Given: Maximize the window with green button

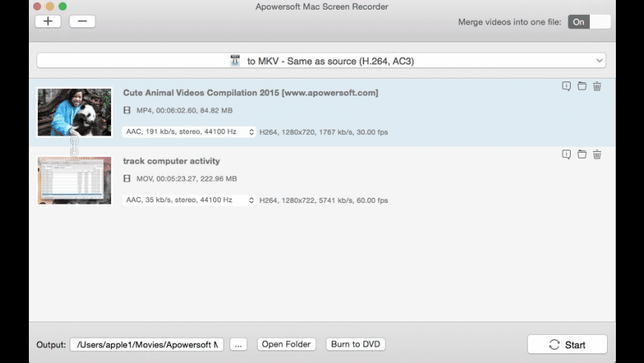Looking at the screenshot, I should click(62, 6).
